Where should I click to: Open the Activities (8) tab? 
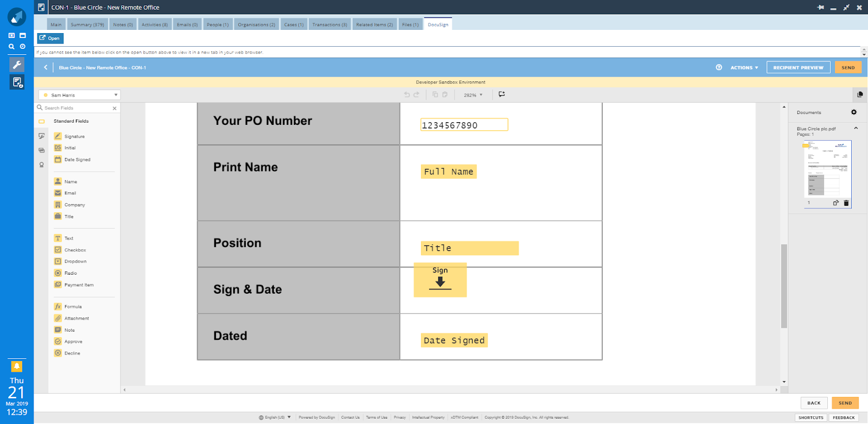click(x=155, y=24)
